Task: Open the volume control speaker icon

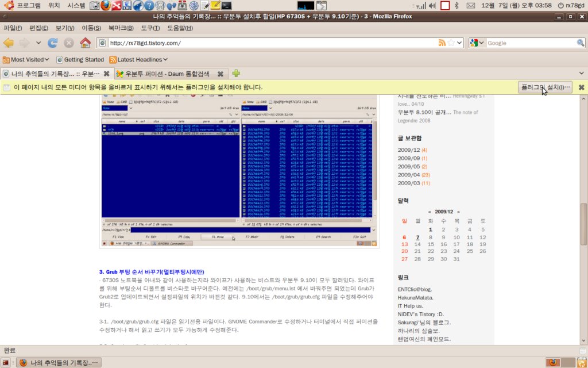Action: [x=432, y=5]
